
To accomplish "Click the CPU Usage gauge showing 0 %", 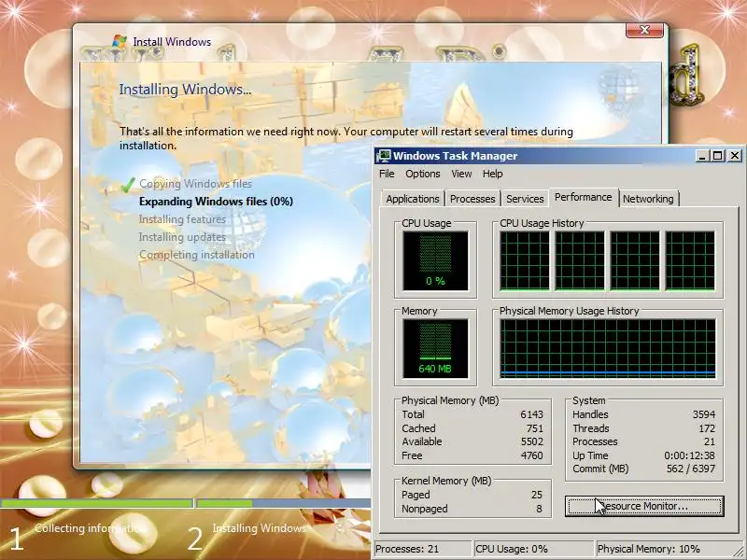I will coord(435,261).
